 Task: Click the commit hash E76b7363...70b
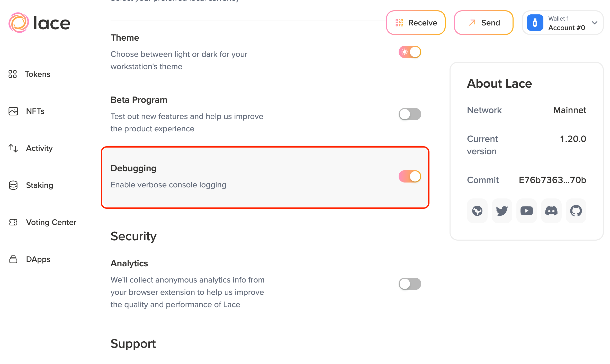point(552,180)
